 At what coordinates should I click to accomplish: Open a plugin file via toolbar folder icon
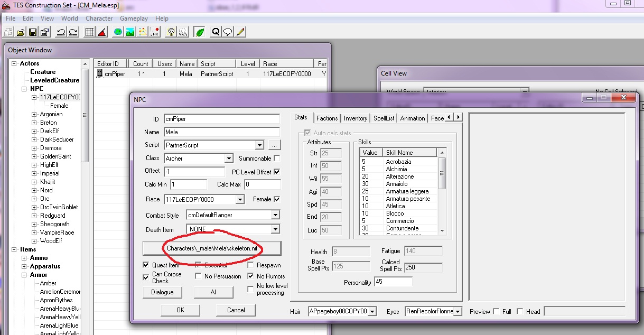pyautogui.click(x=21, y=32)
